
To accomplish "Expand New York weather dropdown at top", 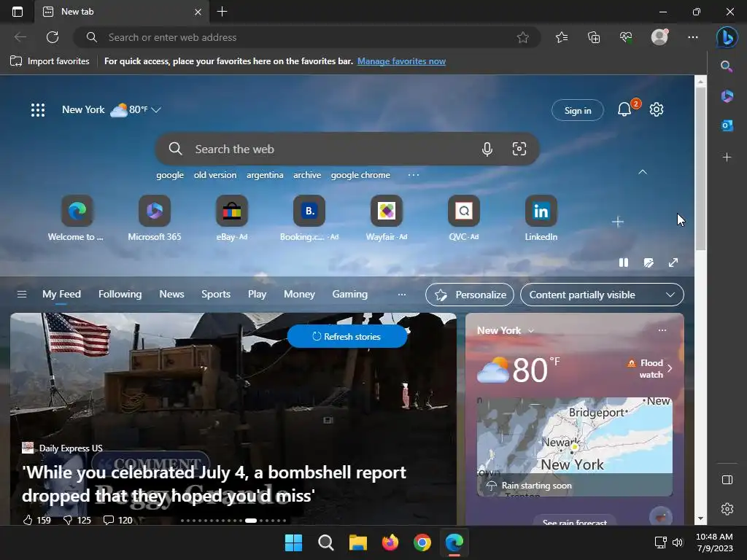I will tap(156, 110).
